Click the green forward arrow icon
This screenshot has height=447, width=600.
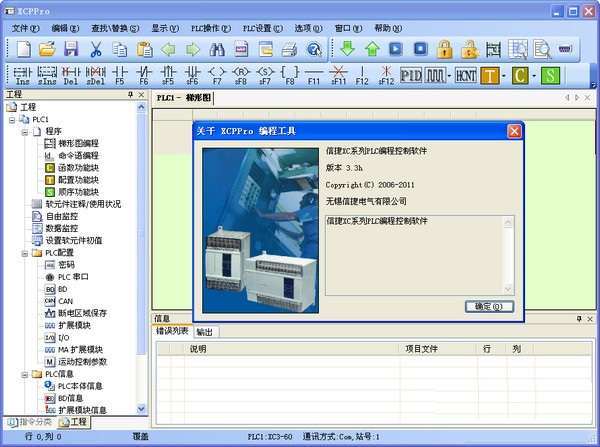coord(193,49)
